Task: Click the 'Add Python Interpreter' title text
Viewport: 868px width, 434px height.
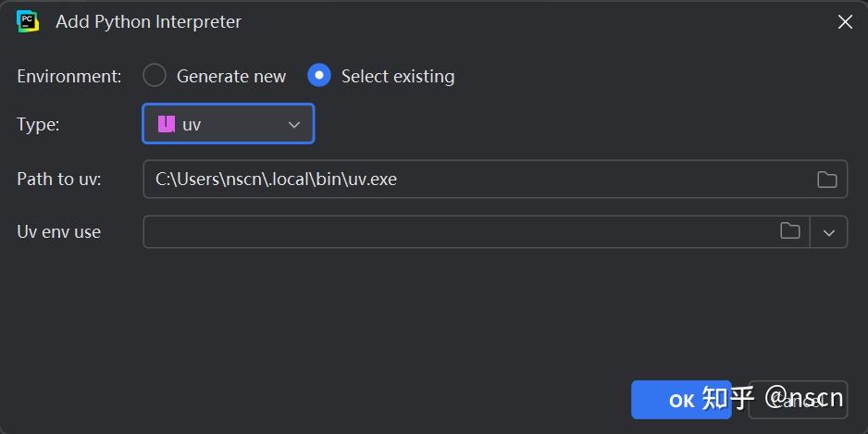Action: [x=148, y=22]
